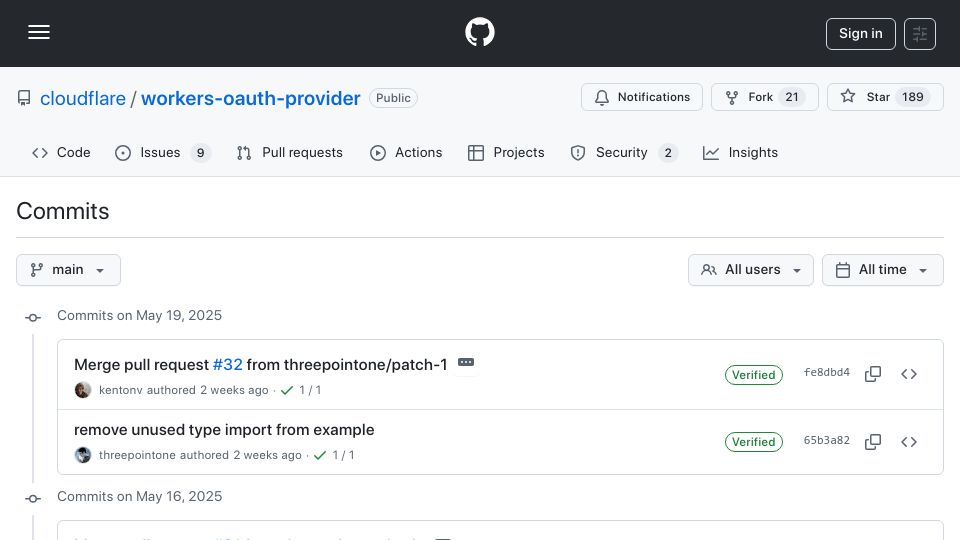Image resolution: width=960 pixels, height=540 pixels.
Task: Click 'Commits on May 19, 2025' heading
Action: (140, 315)
